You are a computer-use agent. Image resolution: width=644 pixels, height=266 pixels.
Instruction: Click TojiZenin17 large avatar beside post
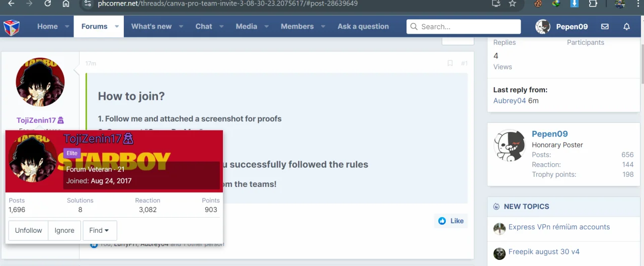40,82
